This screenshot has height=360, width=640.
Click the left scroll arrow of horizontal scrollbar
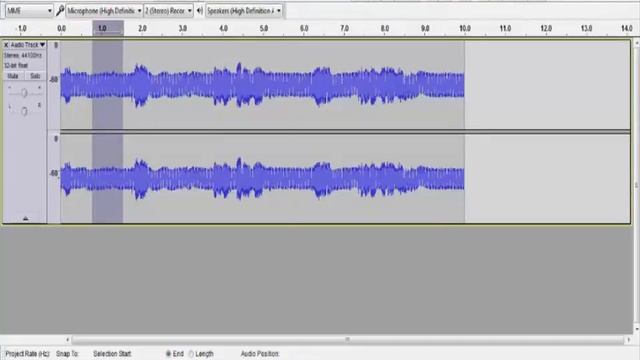click(x=68, y=339)
